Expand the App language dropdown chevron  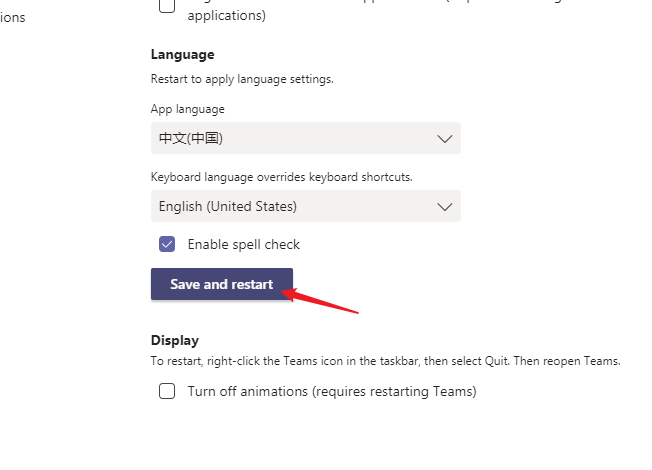pyautogui.click(x=445, y=139)
